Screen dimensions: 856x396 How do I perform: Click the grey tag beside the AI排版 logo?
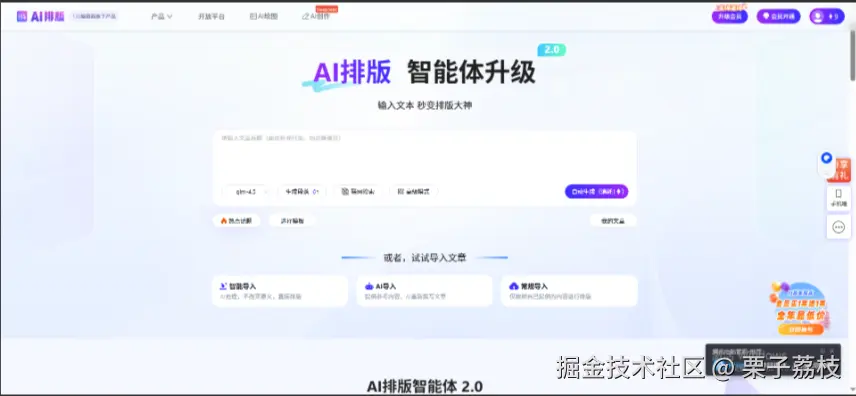(94, 16)
